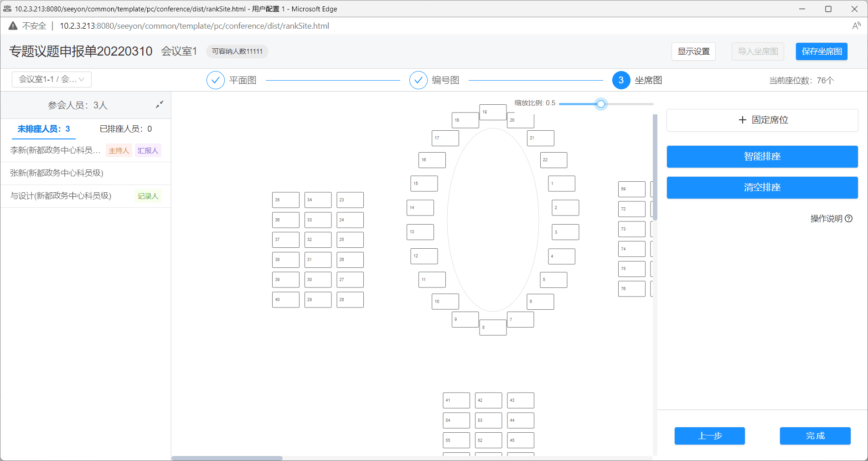Select seat 53 in the bottom seat block
The image size is (868, 461).
point(488,420)
